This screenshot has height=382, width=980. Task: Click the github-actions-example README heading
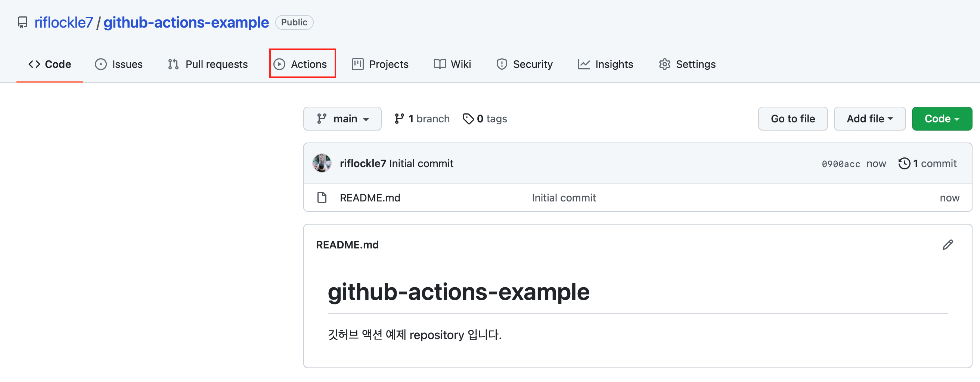point(459,292)
